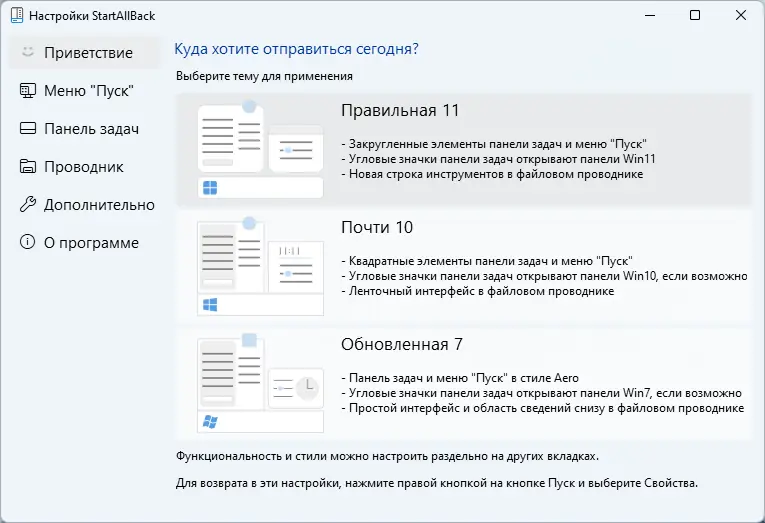Screen dimensions: 765x523
Task: Show the О программе tab
Action: [84, 242]
